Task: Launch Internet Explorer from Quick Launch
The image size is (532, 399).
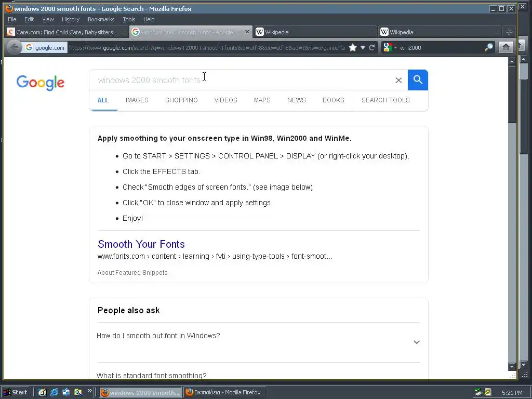Action: pyautogui.click(x=54, y=392)
